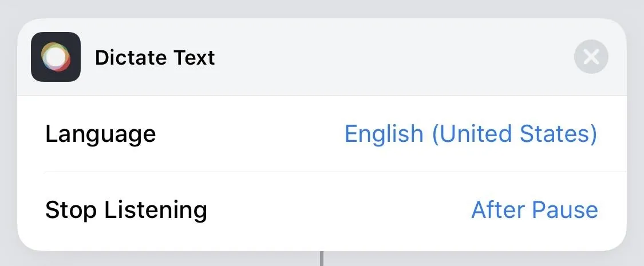644x266 pixels.
Task: Click the connector line below the action card
Action: pyautogui.click(x=322, y=259)
